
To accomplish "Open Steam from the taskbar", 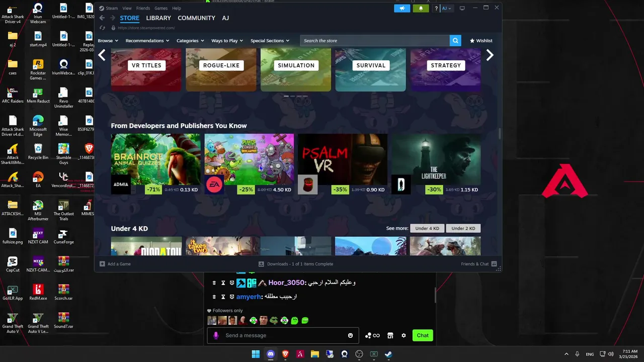I will (388, 354).
